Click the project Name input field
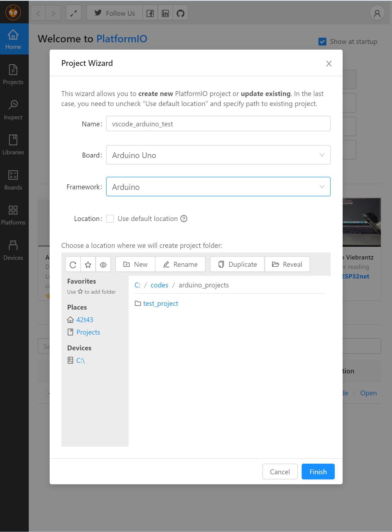 pyautogui.click(x=218, y=124)
